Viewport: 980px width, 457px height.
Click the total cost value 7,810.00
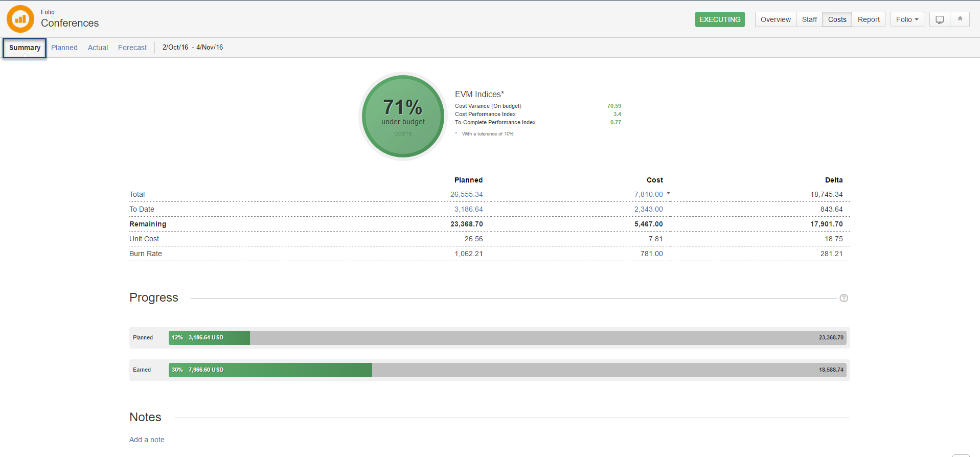tap(648, 194)
